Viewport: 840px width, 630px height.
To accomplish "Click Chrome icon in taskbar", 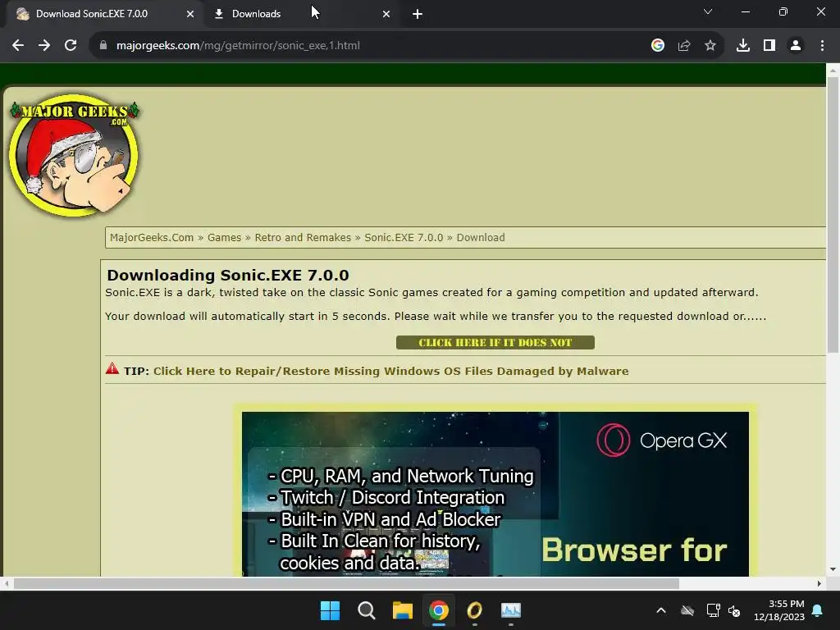I will pos(438,610).
